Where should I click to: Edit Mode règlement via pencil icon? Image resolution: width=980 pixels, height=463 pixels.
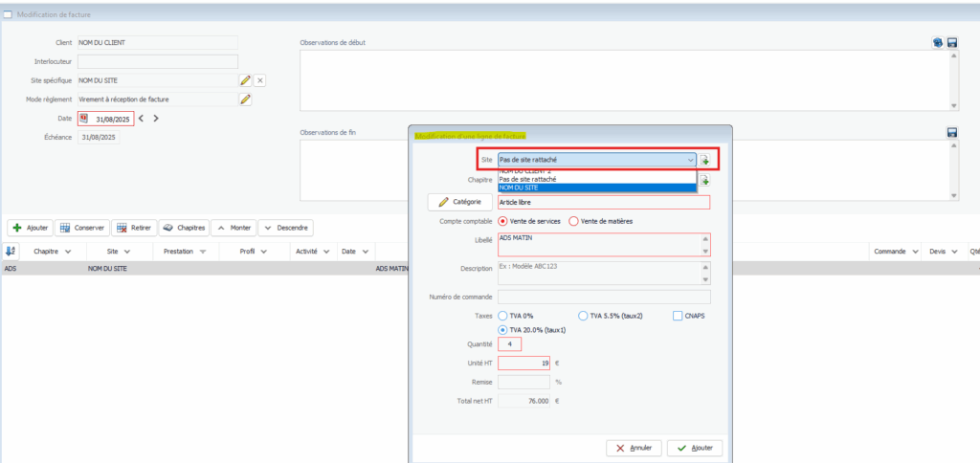tap(245, 99)
